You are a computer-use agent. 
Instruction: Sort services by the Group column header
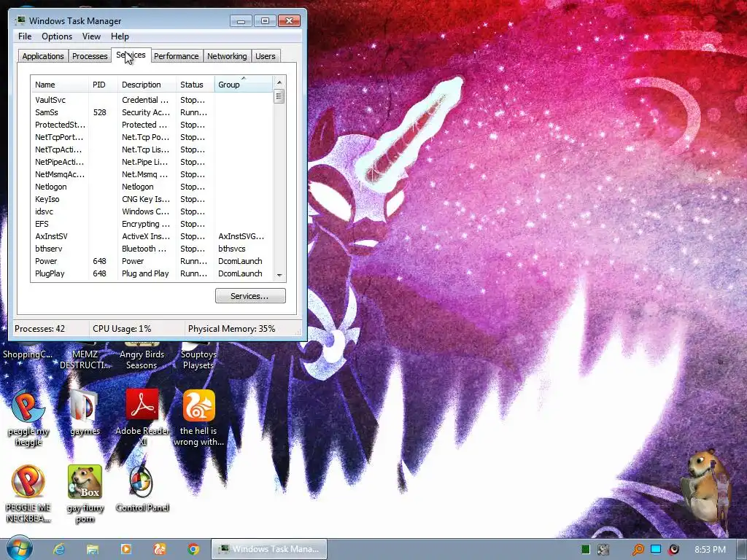tap(244, 85)
